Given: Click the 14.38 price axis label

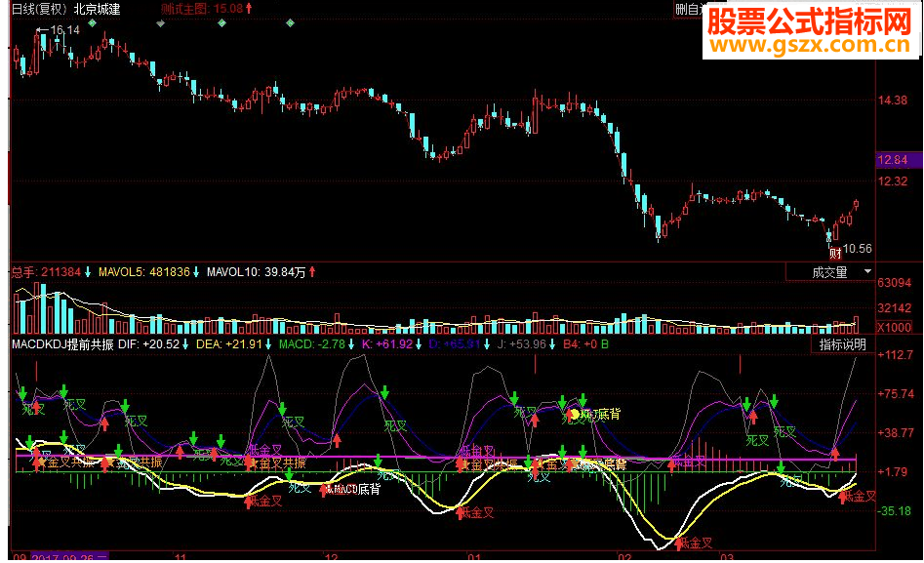Looking at the screenshot, I should (x=893, y=101).
